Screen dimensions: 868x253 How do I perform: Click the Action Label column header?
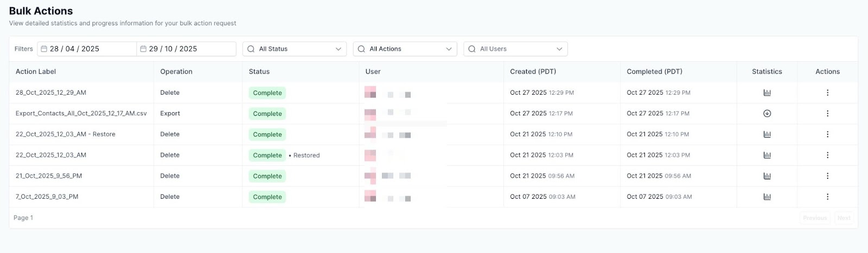[x=36, y=72]
